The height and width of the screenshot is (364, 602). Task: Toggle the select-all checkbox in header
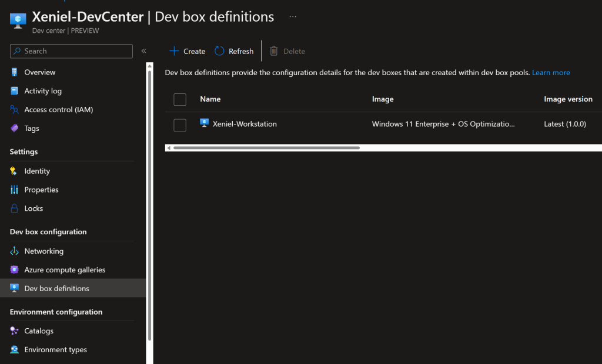[x=180, y=99]
